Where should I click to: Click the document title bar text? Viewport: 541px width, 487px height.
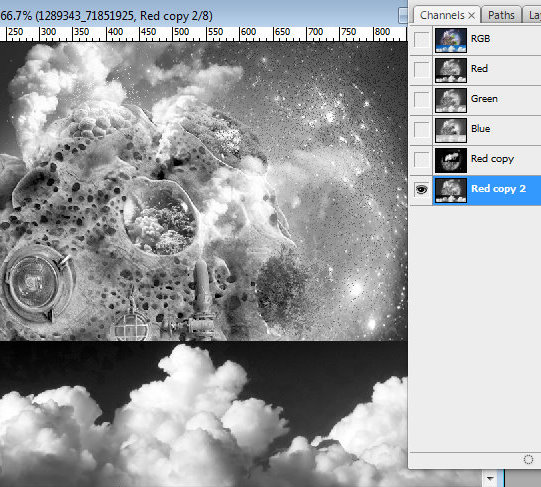point(106,16)
